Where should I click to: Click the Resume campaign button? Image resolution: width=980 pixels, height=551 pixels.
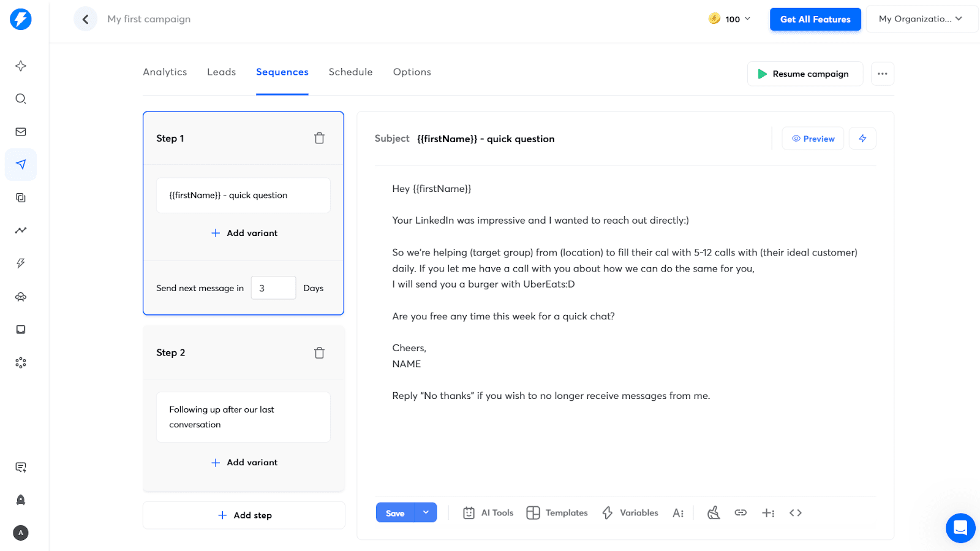[x=804, y=74]
